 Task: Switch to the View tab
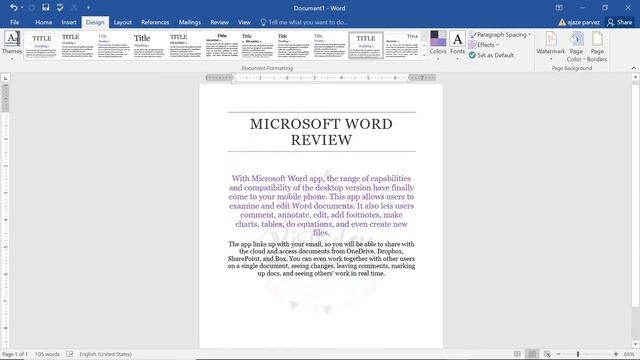[x=244, y=22]
